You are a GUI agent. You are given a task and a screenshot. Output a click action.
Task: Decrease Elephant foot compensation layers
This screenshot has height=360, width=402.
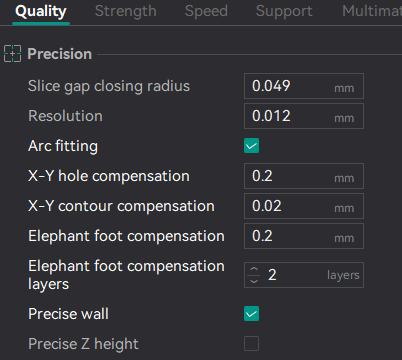pos(254,281)
